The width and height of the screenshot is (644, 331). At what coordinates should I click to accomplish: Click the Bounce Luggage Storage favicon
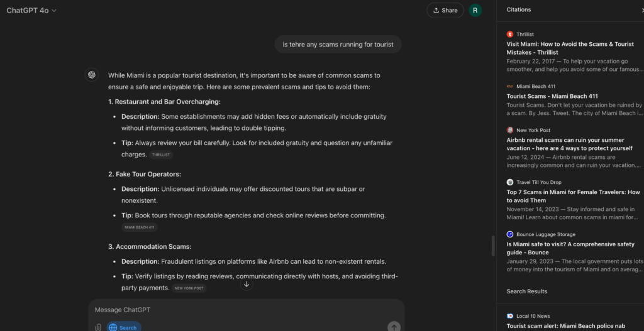(x=510, y=234)
